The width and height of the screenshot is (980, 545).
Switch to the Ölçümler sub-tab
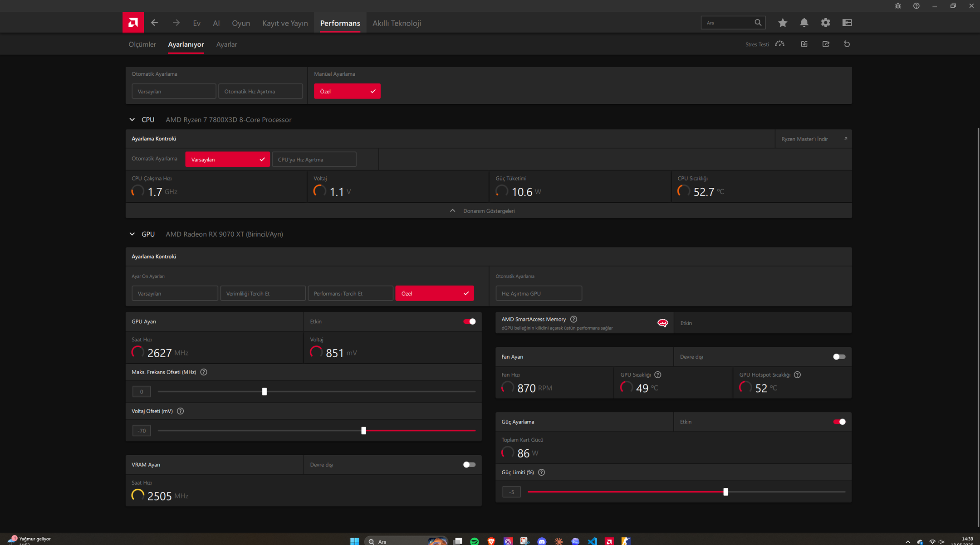pos(142,44)
